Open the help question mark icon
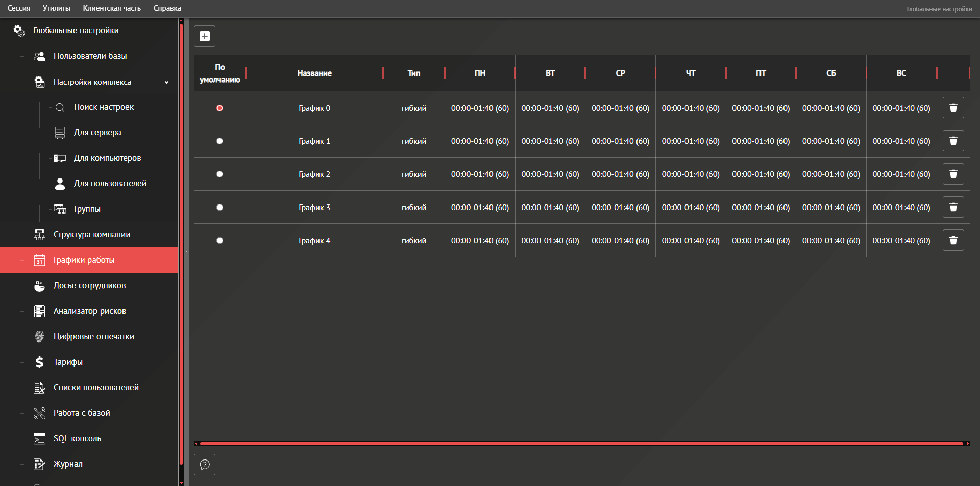The width and height of the screenshot is (980, 486). click(205, 465)
